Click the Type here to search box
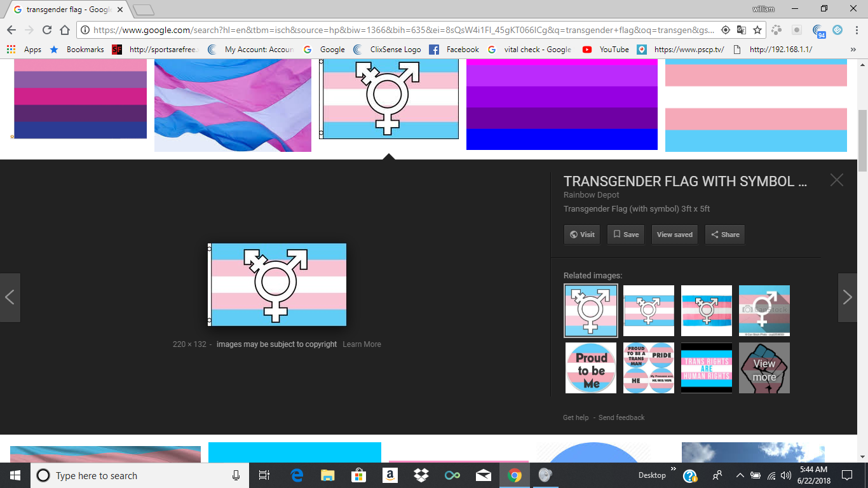 point(140,475)
